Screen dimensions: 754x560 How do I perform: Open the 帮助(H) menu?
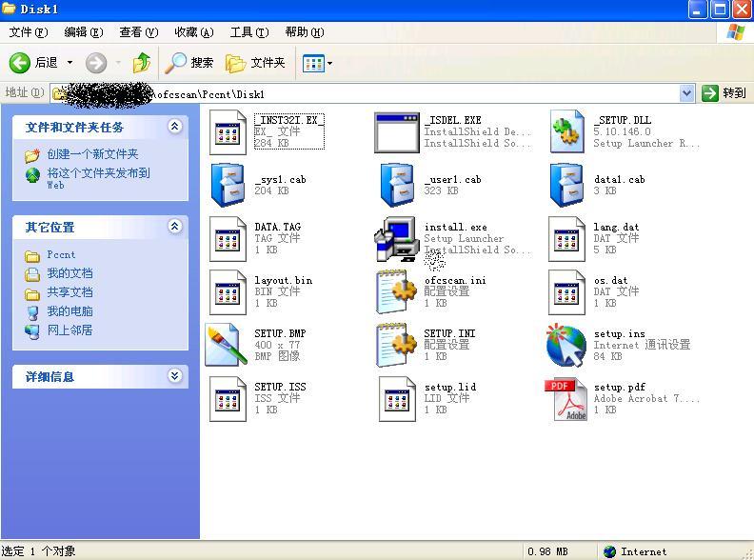tap(305, 32)
